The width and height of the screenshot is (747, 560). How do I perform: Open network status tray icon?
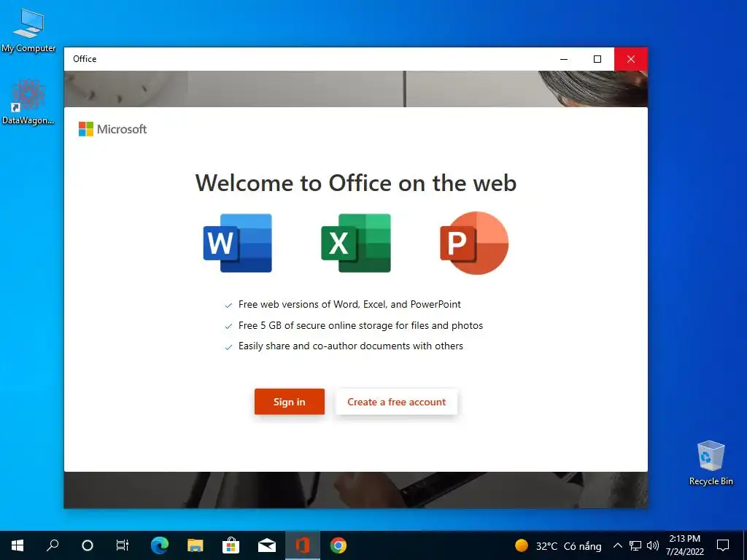[x=635, y=545]
